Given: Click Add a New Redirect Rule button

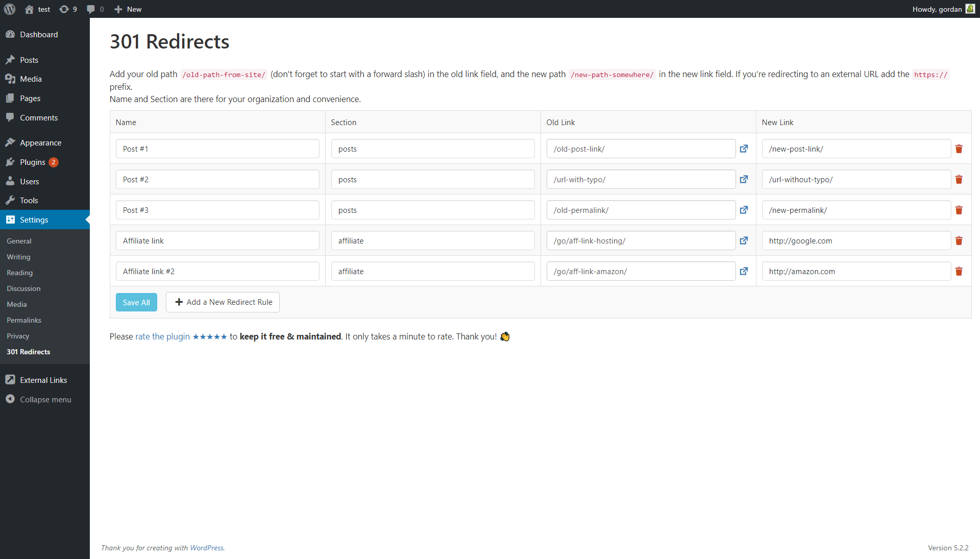Looking at the screenshot, I should [224, 302].
